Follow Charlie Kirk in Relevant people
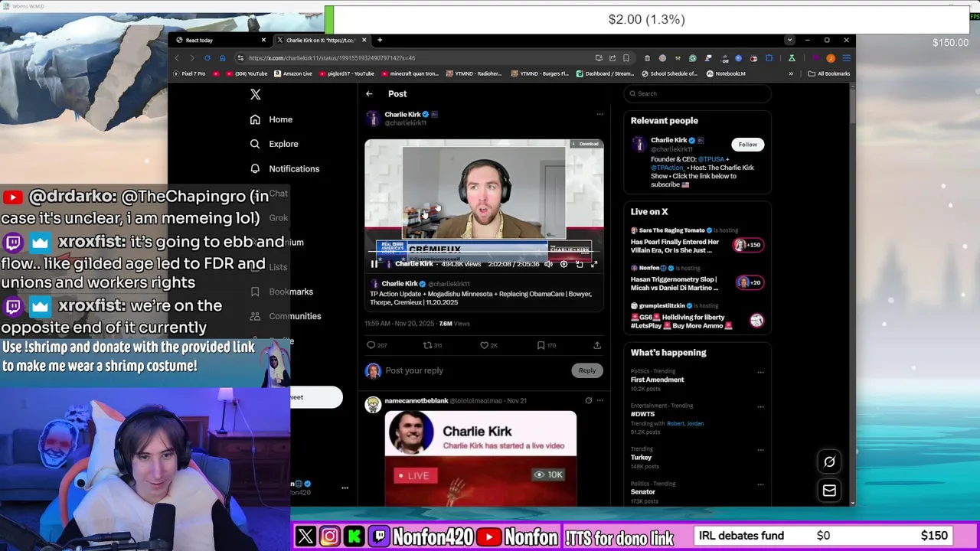This screenshot has height=551, width=980. pyautogui.click(x=748, y=144)
